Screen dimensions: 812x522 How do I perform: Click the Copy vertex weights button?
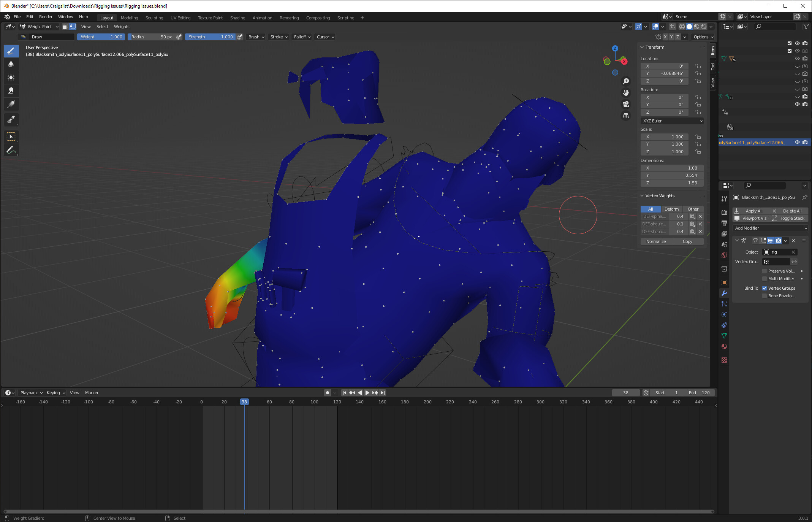687,241
